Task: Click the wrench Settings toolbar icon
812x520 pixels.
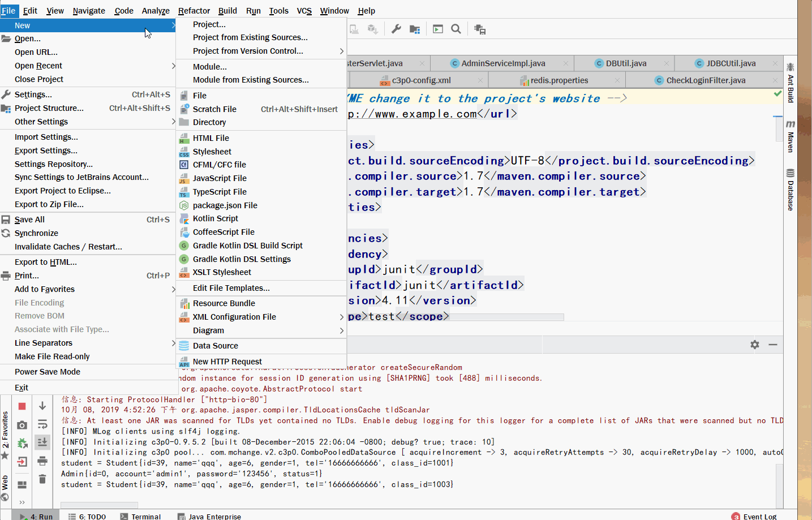Action: coord(396,29)
